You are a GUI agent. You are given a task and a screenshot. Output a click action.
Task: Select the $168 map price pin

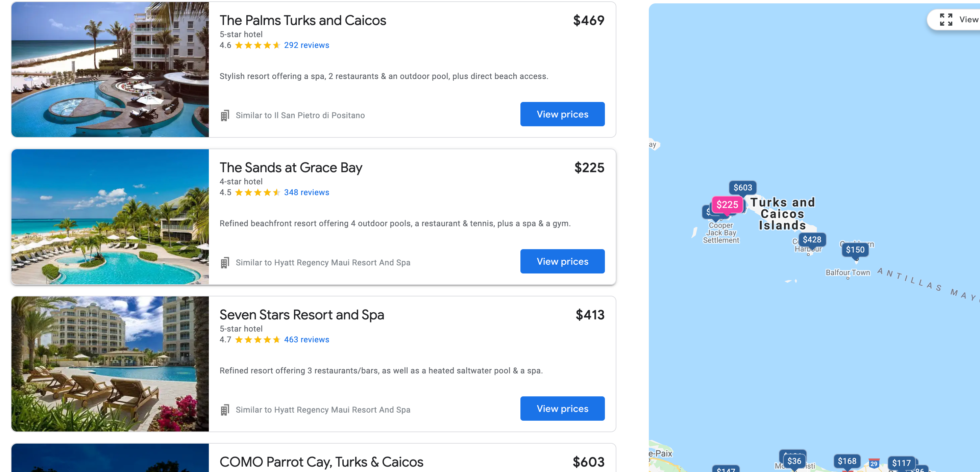coord(847,461)
